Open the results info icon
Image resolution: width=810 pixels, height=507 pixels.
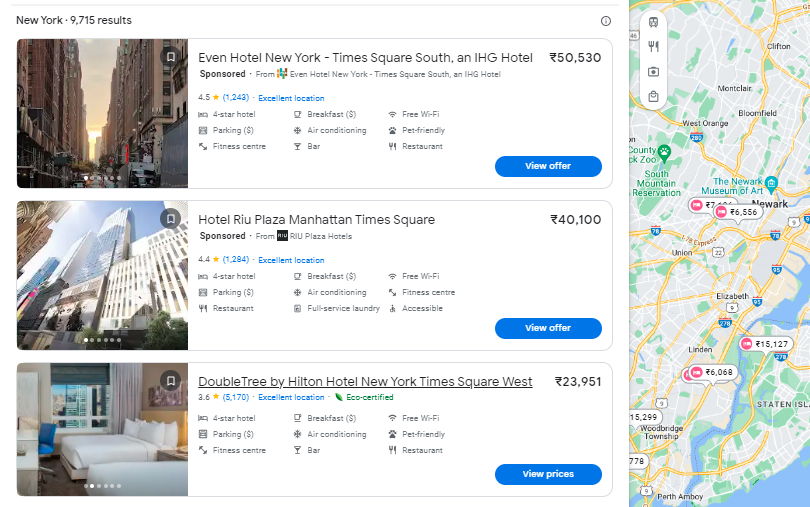(605, 21)
